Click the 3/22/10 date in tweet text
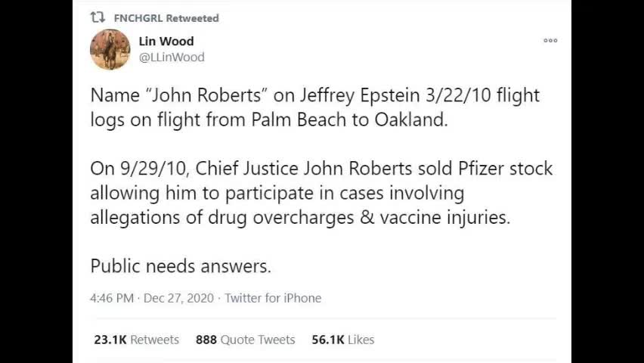This screenshot has height=363, width=644. click(458, 95)
